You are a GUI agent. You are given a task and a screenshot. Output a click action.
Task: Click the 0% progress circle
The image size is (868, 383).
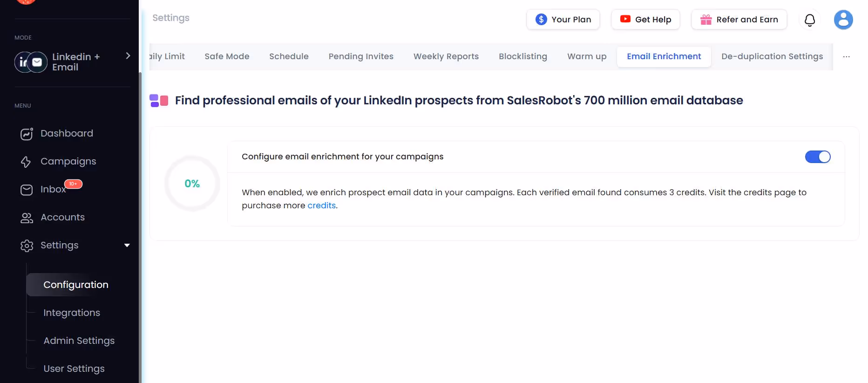pos(192,183)
